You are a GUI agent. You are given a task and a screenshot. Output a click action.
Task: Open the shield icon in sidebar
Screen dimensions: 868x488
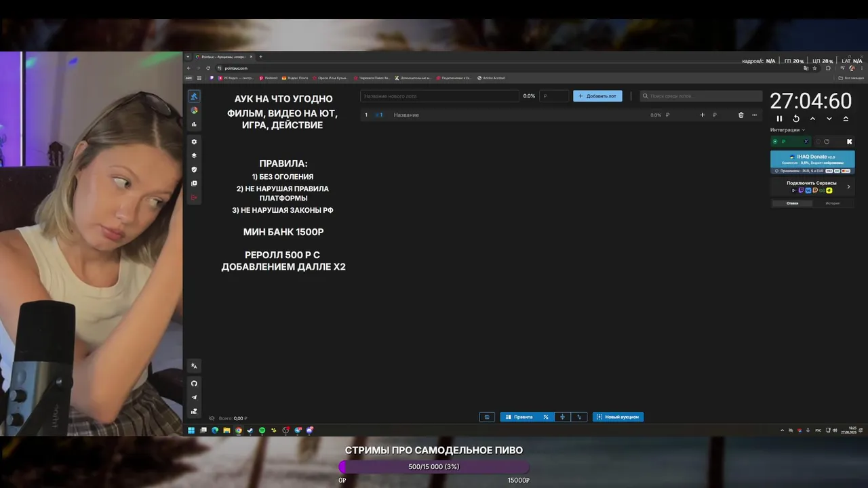click(194, 169)
